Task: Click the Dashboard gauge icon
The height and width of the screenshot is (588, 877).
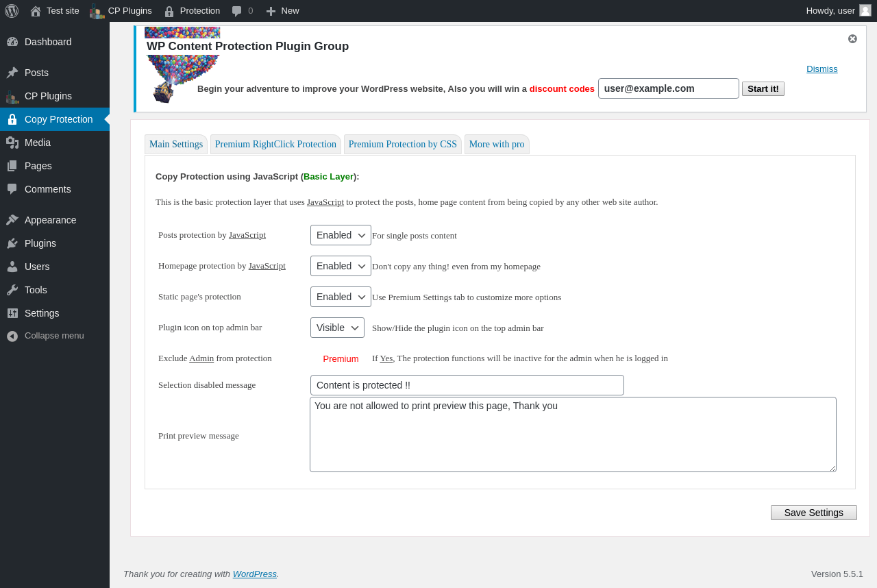Action: click(x=12, y=42)
